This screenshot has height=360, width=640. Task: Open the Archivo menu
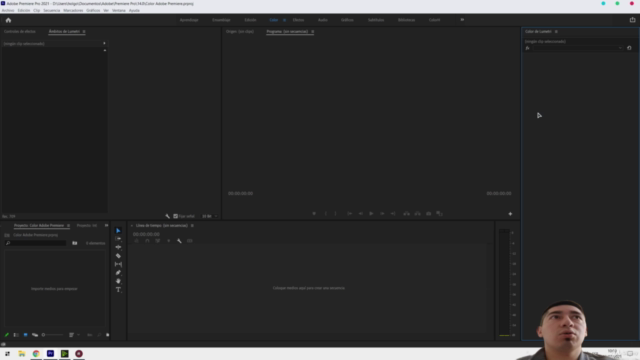(8, 11)
